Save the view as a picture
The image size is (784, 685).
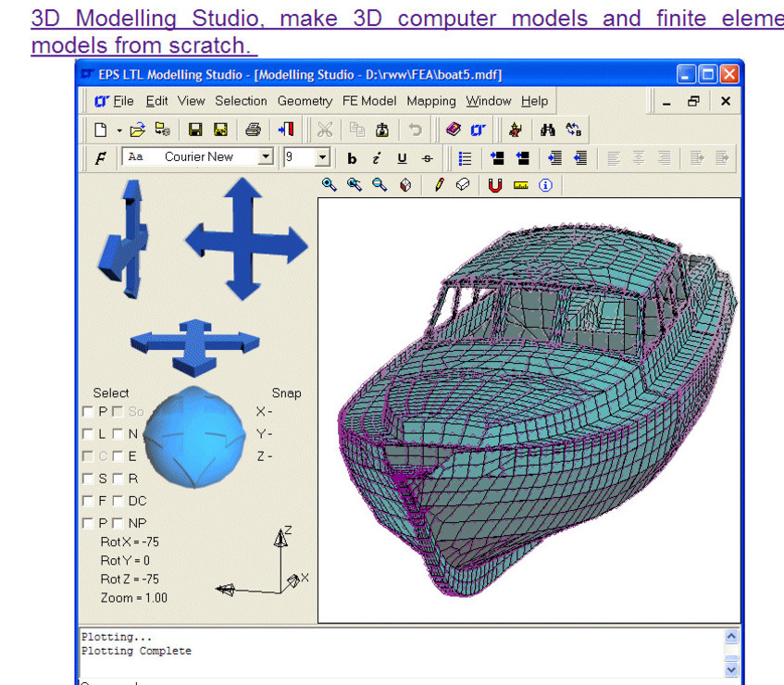220,130
